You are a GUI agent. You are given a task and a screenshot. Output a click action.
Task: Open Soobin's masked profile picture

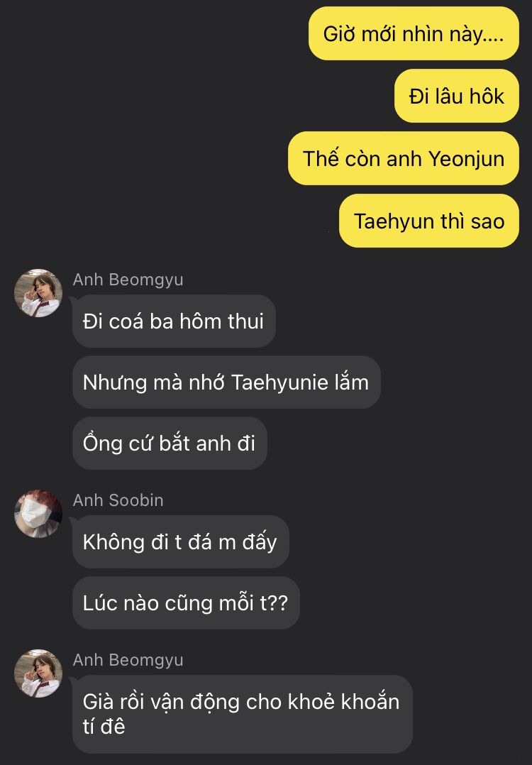coord(38,514)
